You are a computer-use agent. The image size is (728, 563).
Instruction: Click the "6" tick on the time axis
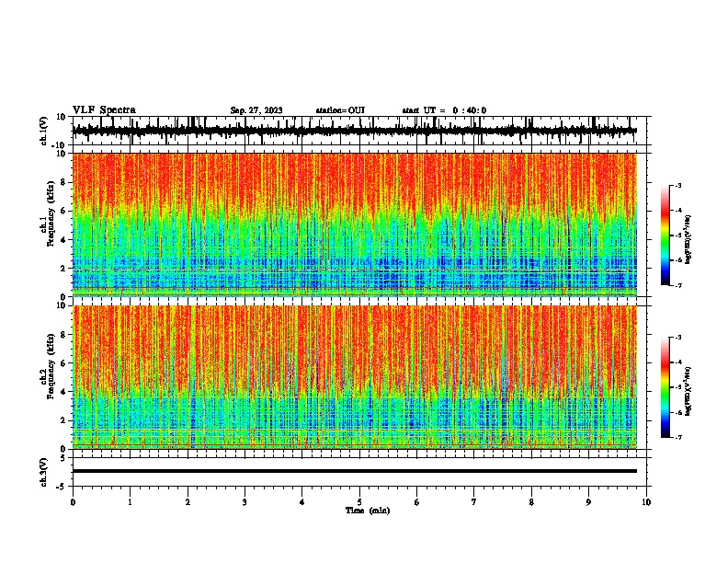[417, 502]
